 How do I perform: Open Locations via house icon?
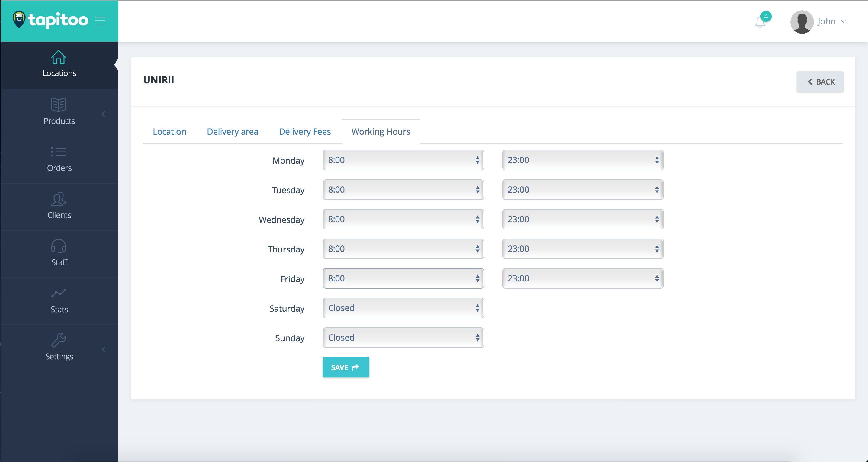tap(59, 57)
